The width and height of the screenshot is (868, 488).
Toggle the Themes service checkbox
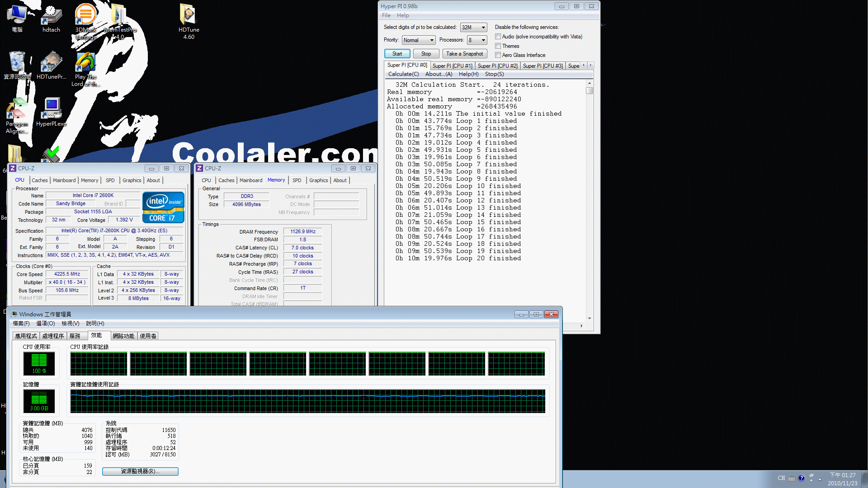point(498,46)
